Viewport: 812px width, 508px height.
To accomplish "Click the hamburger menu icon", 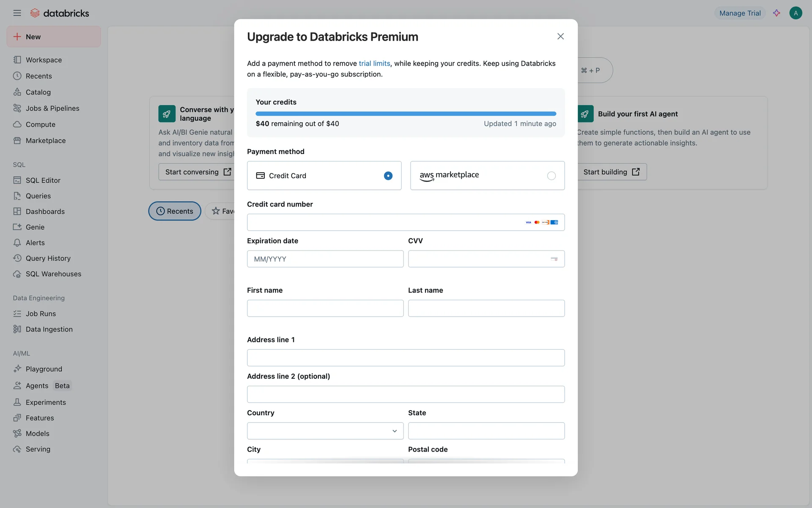I will click(x=17, y=13).
